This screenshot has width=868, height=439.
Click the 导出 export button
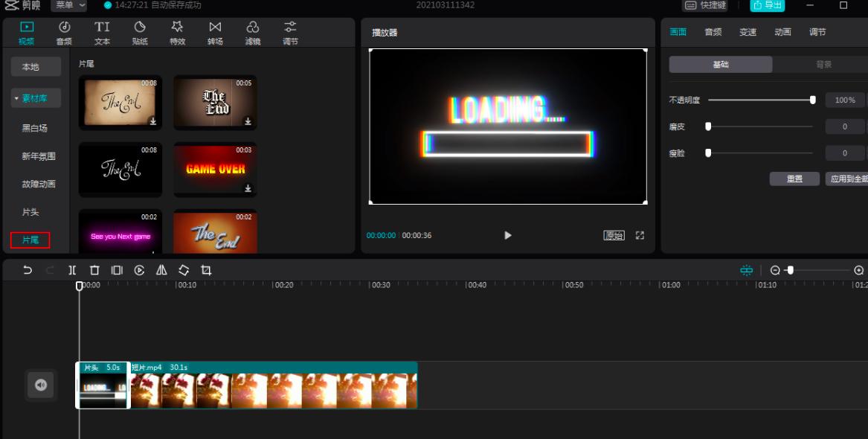[x=767, y=5]
